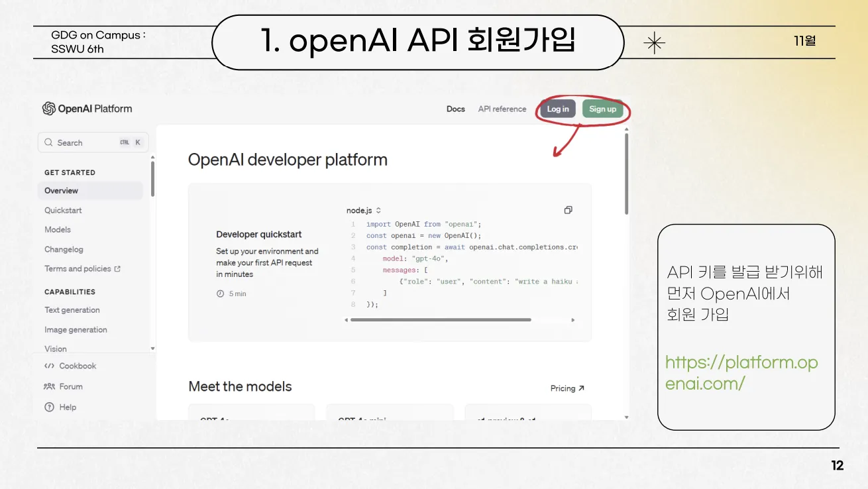The width and height of the screenshot is (868, 489).
Task: Click the code block horizontal scrollbar
Action: (441, 319)
